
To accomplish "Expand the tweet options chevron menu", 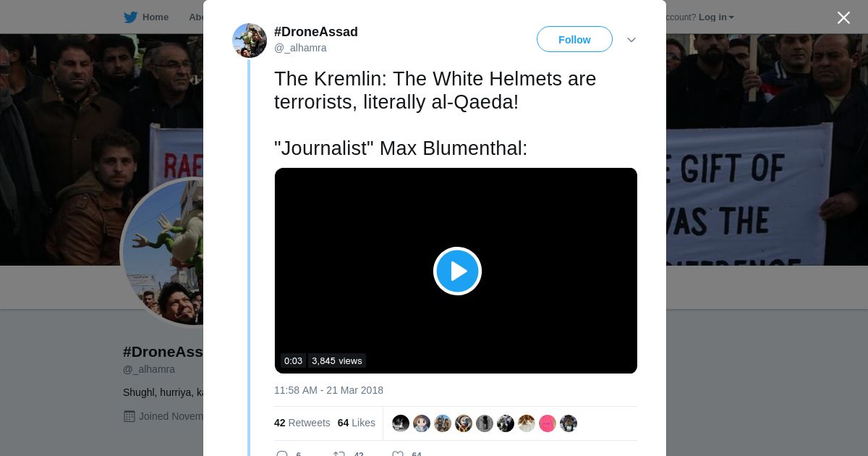I will [x=631, y=40].
